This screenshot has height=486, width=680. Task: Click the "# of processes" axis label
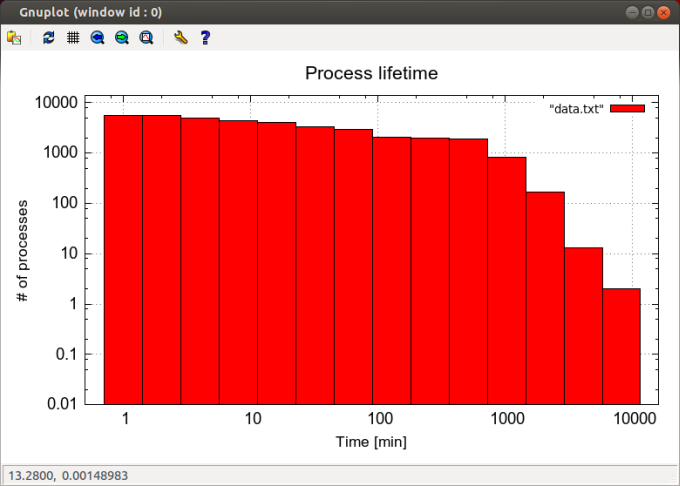(x=22, y=250)
